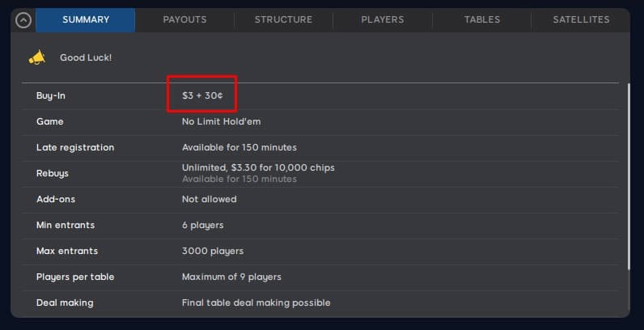View the Players tab

(383, 20)
